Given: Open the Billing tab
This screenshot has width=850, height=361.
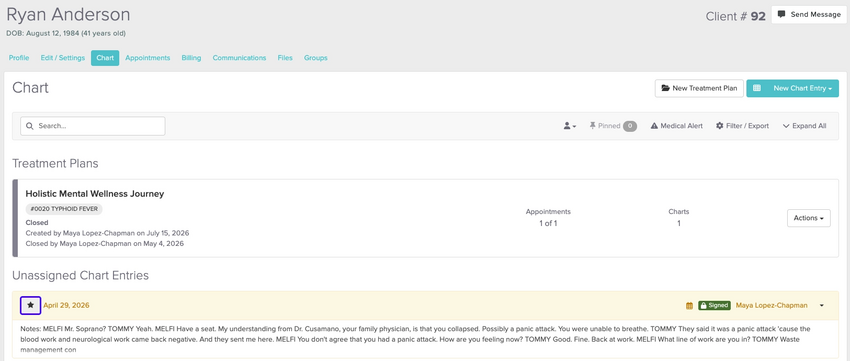Looking at the screenshot, I should tap(191, 58).
